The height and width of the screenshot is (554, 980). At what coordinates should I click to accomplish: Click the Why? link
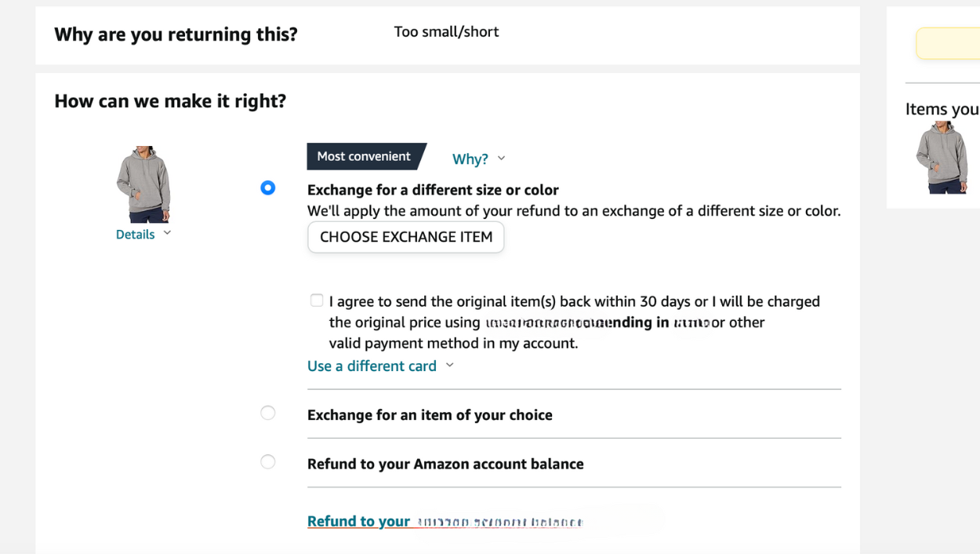(x=470, y=159)
